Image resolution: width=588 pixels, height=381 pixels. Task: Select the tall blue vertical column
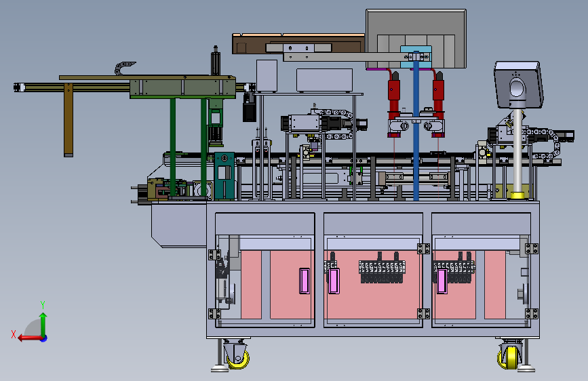coord(416,132)
